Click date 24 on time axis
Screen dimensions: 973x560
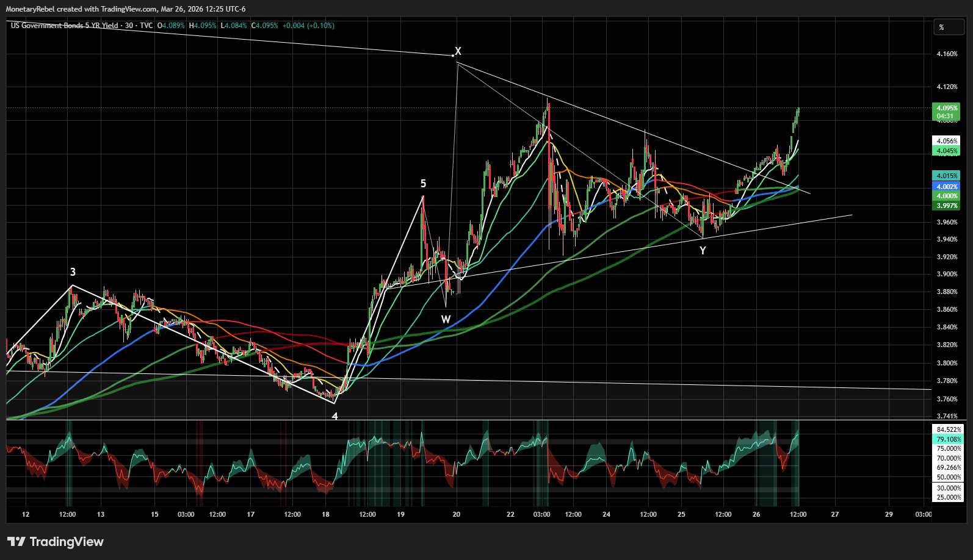pyautogui.click(x=606, y=514)
